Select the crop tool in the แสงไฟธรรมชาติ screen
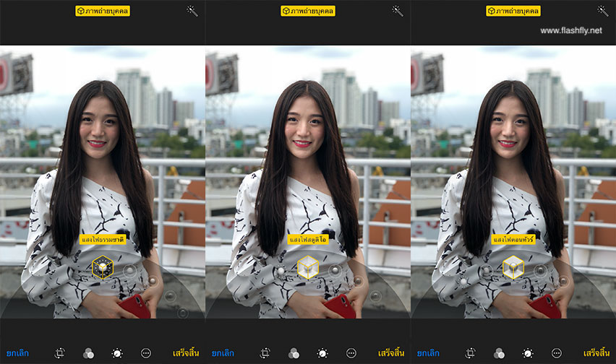The width and height of the screenshot is (616, 364). (x=60, y=353)
